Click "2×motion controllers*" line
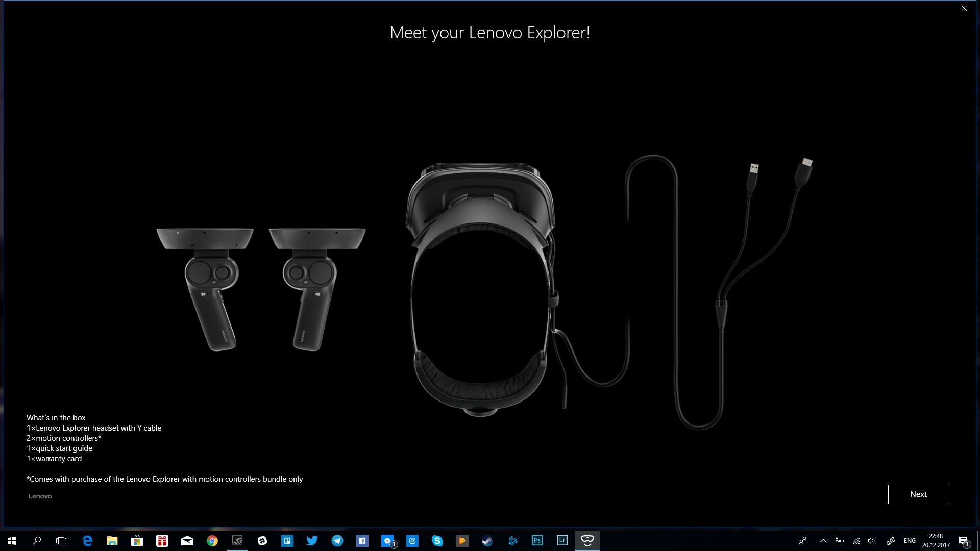Screen dimensions: 980x551 (x=64, y=438)
